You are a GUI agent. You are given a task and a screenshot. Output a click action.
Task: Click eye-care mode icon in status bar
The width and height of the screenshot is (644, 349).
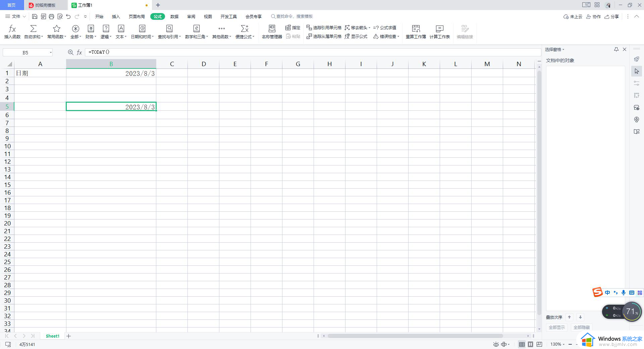point(496,344)
